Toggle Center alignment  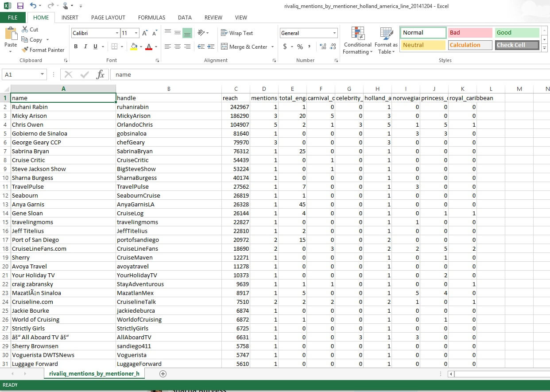178,47
